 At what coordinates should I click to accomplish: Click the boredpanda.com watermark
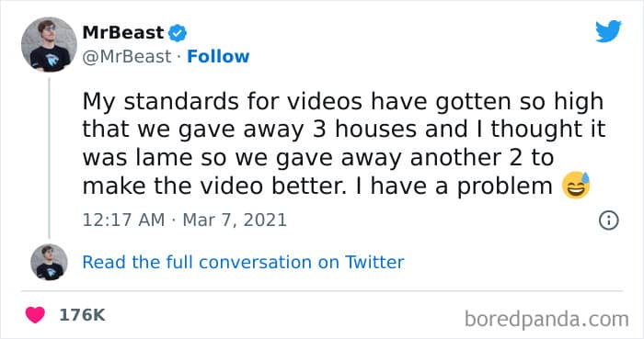click(x=546, y=319)
